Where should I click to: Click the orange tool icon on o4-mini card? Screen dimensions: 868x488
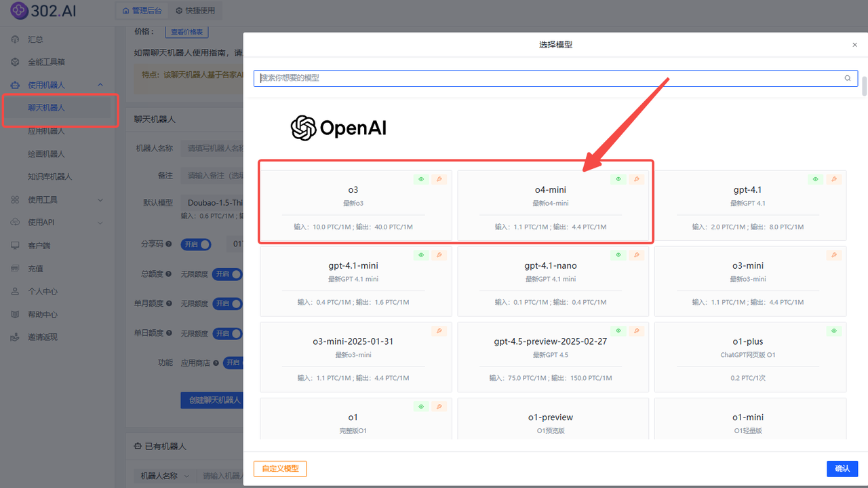point(636,179)
